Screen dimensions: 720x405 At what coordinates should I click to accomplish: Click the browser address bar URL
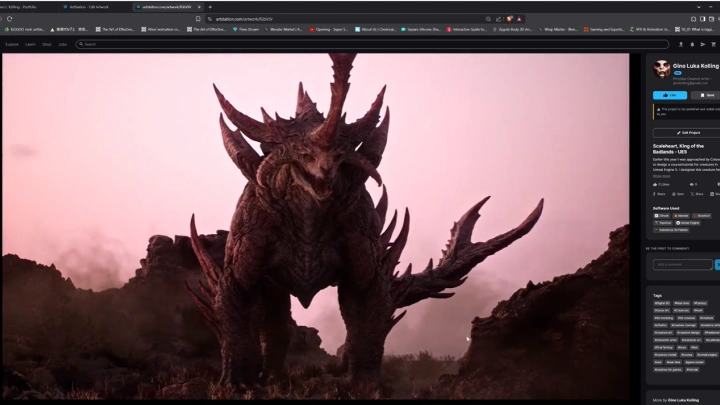[x=244, y=19]
